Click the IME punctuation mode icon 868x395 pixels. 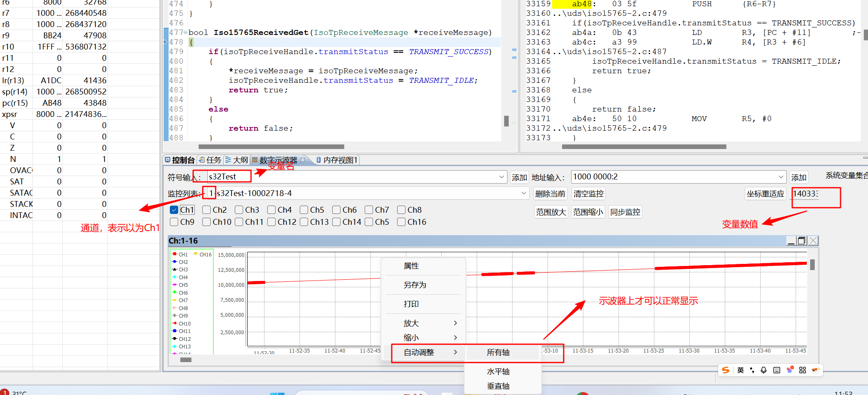point(752,370)
